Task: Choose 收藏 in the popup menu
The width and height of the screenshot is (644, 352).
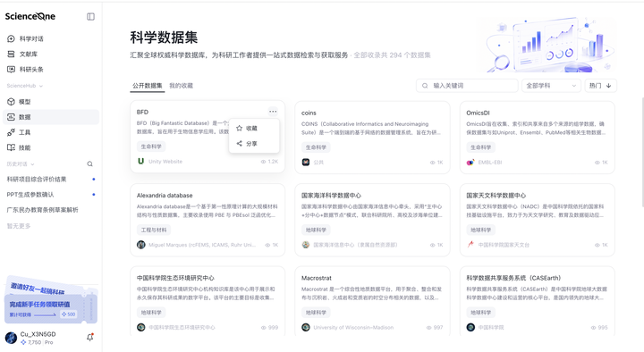Action: pyautogui.click(x=254, y=128)
